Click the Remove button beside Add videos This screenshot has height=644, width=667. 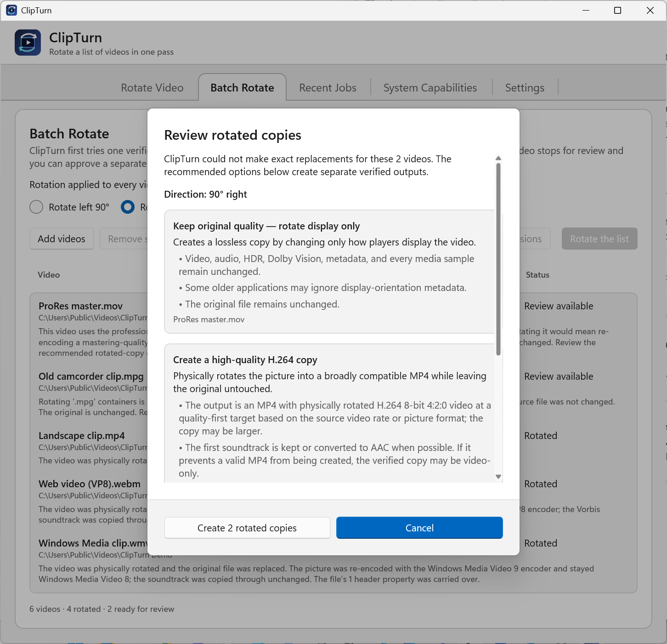[x=124, y=239]
